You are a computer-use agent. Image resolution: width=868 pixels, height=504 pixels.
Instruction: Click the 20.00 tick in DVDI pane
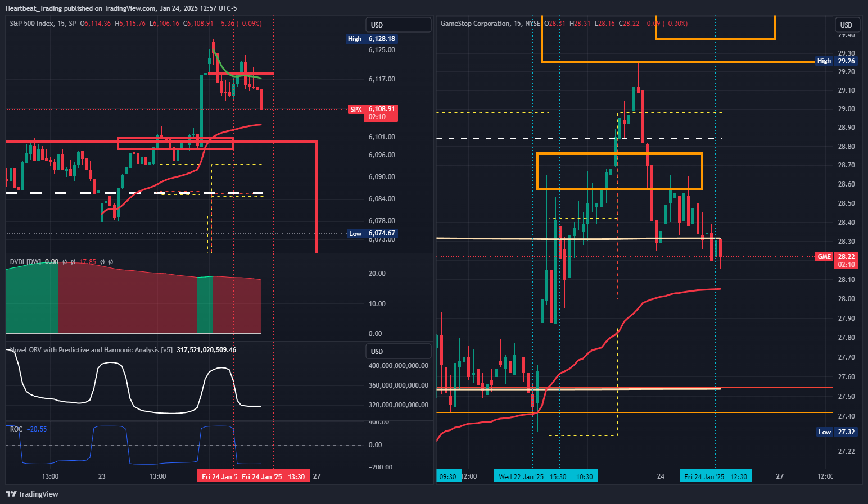[377, 274]
